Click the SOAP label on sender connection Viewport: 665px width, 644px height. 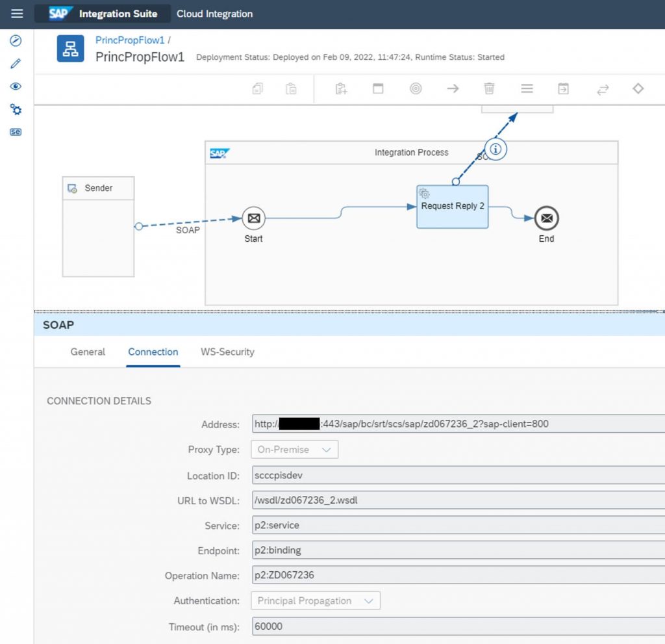(188, 230)
